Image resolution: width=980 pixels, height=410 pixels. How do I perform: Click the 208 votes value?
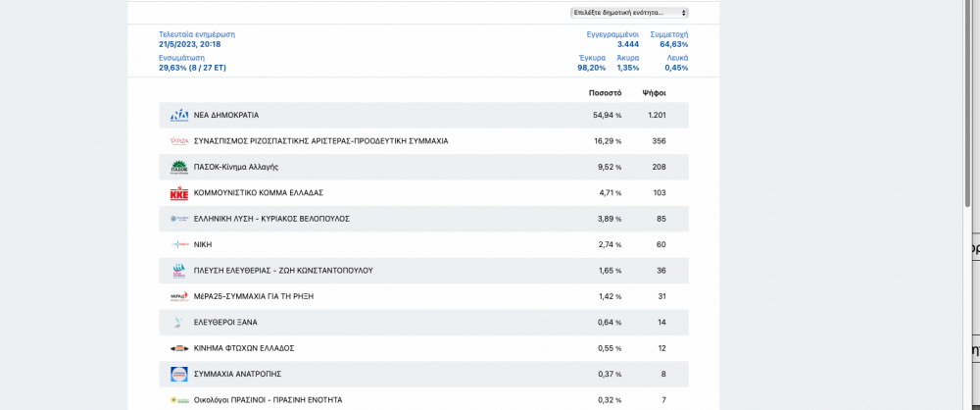point(659,167)
